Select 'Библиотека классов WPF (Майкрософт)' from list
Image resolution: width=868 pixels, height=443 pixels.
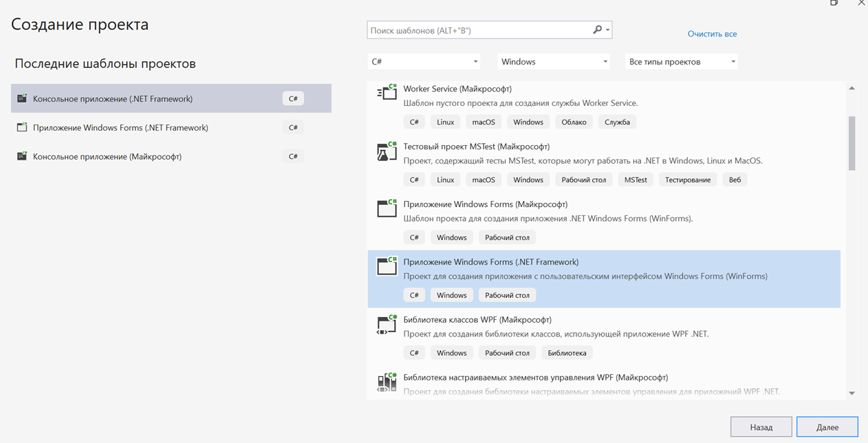[477, 320]
